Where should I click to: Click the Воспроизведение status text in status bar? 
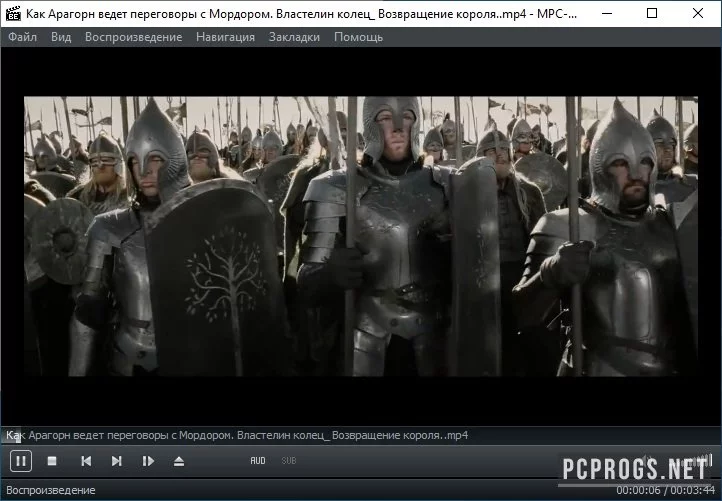[x=51, y=490]
